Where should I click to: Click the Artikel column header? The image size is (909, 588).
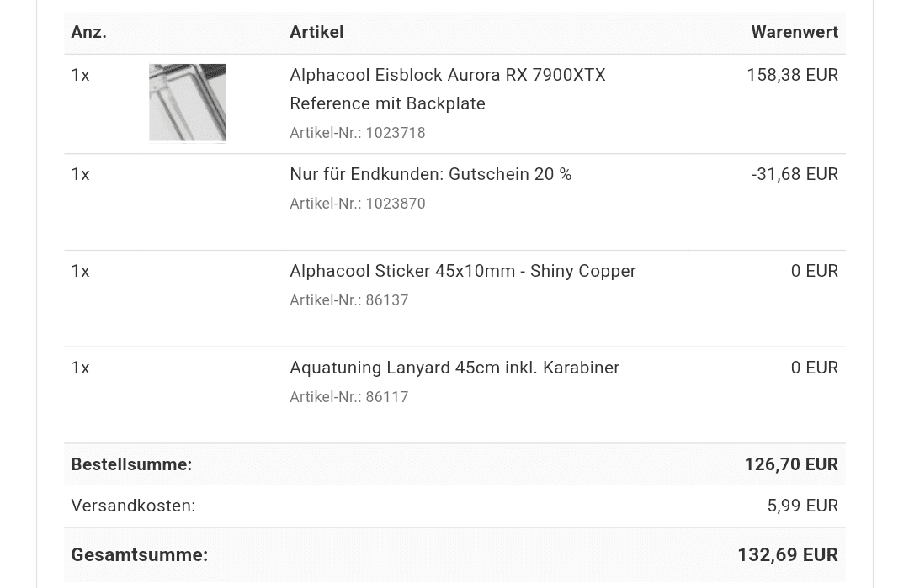(x=316, y=32)
